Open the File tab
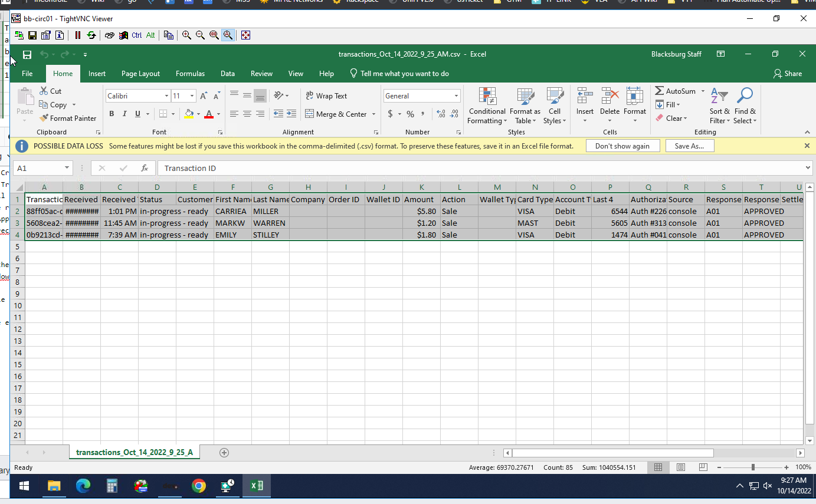The width and height of the screenshot is (816, 504). [x=27, y=74]
